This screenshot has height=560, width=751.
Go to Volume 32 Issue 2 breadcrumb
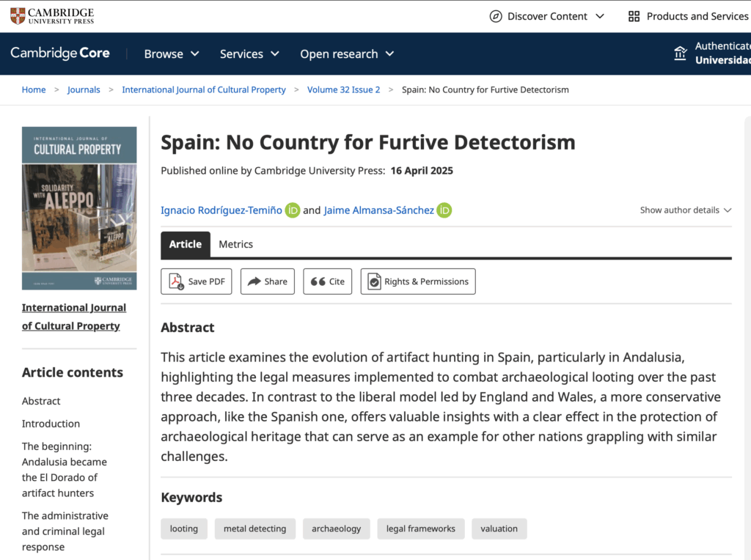coord(343,89)
